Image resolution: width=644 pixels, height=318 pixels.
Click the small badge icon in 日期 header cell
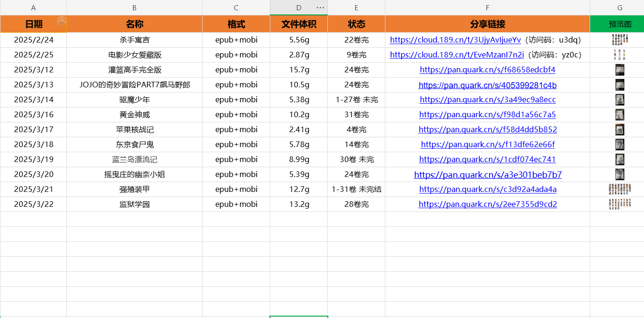61,21
